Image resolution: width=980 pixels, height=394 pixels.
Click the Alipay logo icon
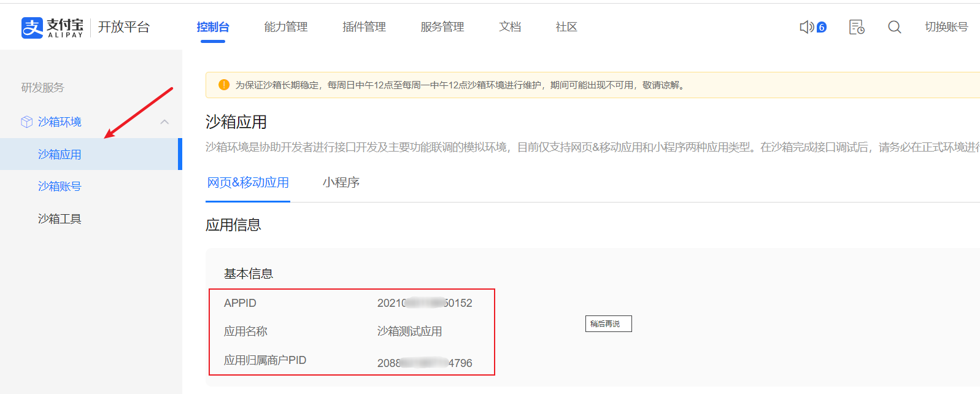32,28
